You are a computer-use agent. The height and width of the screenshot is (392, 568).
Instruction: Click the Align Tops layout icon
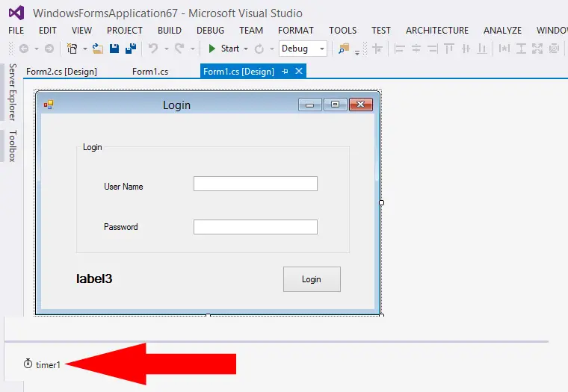(x=449, y=49)
